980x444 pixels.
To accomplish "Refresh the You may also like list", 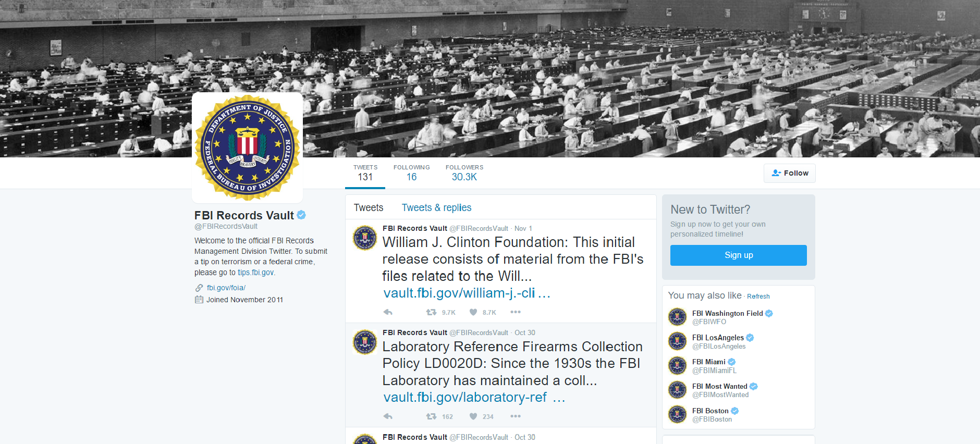I will point(758,297).
